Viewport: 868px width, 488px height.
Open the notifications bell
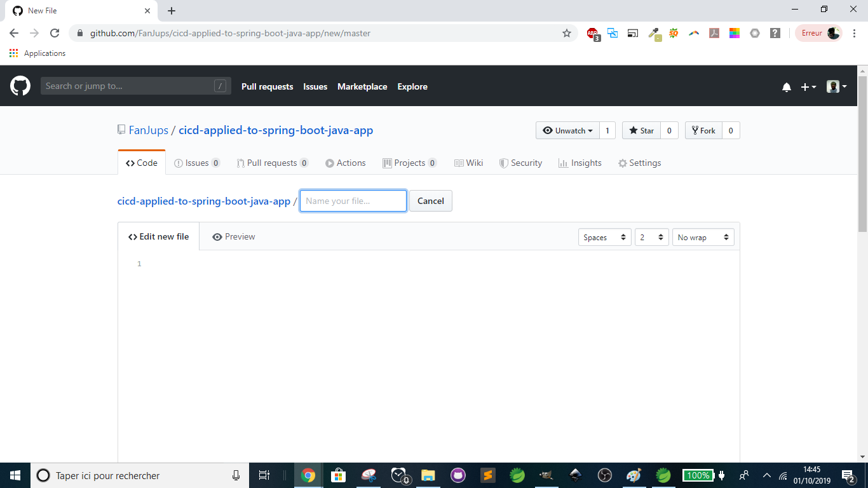click(787, 86)
